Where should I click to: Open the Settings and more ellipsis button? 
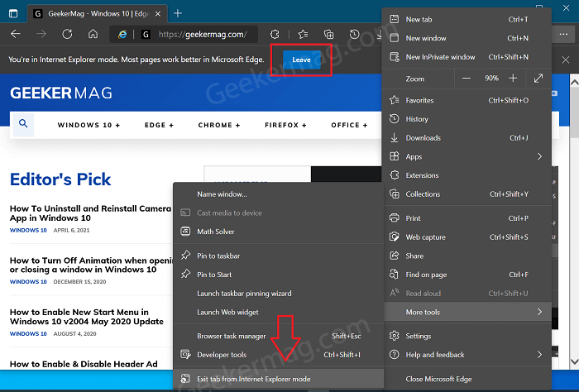click(563, 35)
